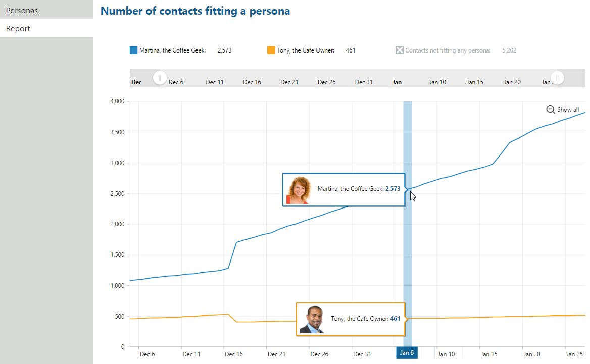Open the Personas section
This screenshot has height=364, width=590.
22,10
